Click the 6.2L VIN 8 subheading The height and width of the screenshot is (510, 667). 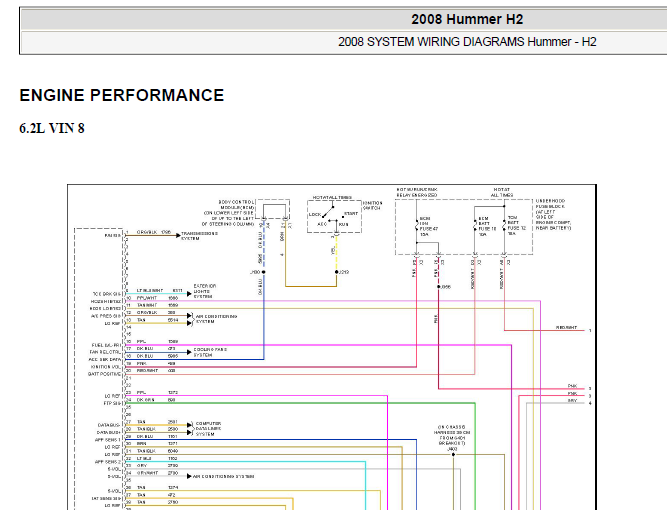52,129
